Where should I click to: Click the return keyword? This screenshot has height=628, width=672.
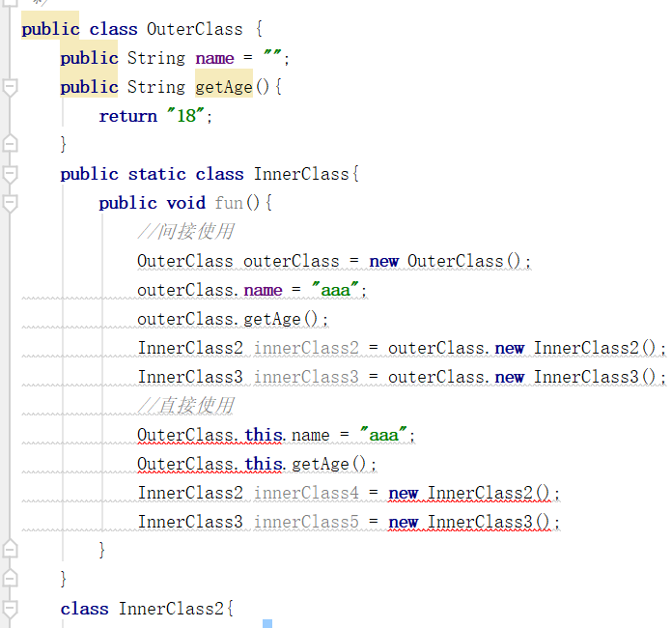tap(128, 116)
